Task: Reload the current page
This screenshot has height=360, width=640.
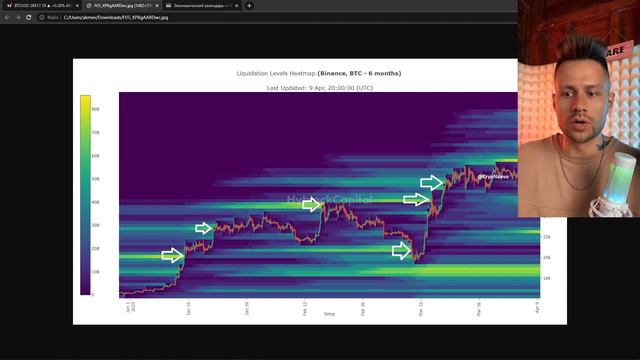Action: (29, 18)
